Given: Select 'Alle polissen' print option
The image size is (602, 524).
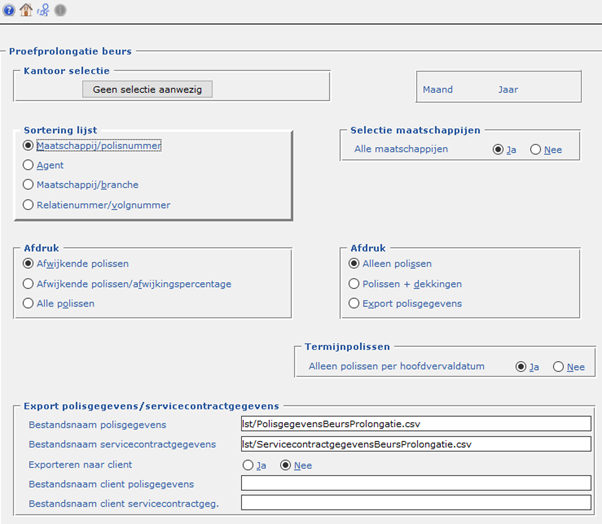Looking at the screenshot, I should (x=28, y=303).
